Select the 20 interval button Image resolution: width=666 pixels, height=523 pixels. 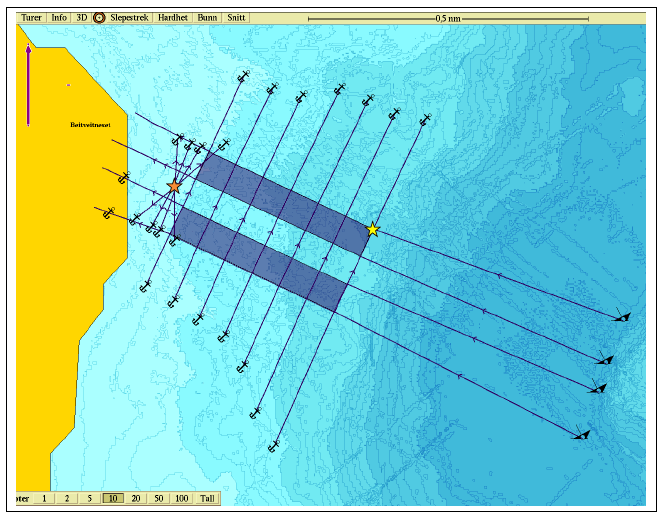[135, 498]
